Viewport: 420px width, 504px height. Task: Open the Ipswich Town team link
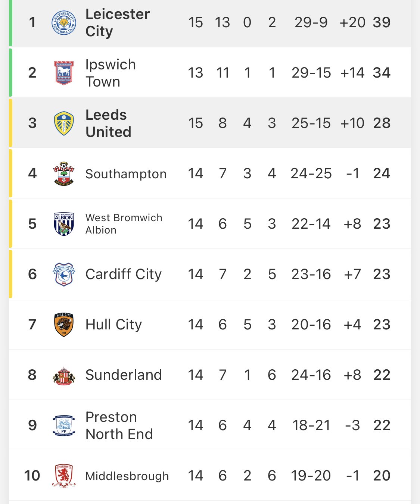point(111,73)
